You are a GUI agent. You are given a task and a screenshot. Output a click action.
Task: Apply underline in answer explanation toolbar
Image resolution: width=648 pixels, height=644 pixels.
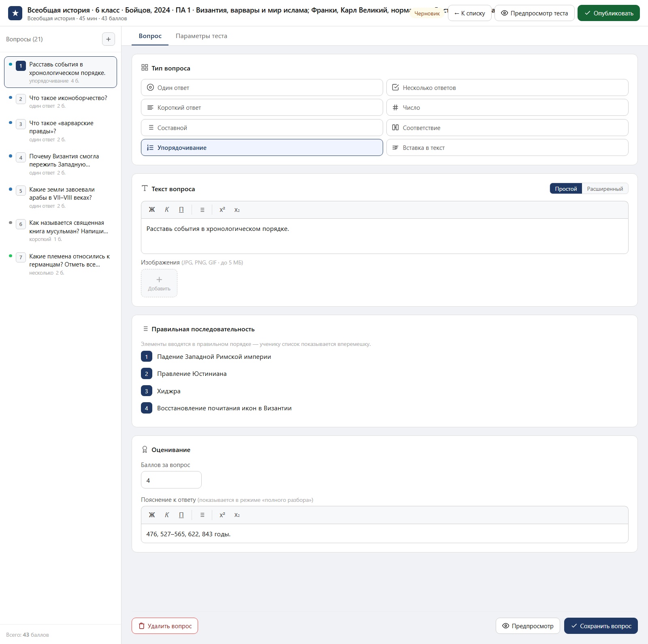(181, 515)
